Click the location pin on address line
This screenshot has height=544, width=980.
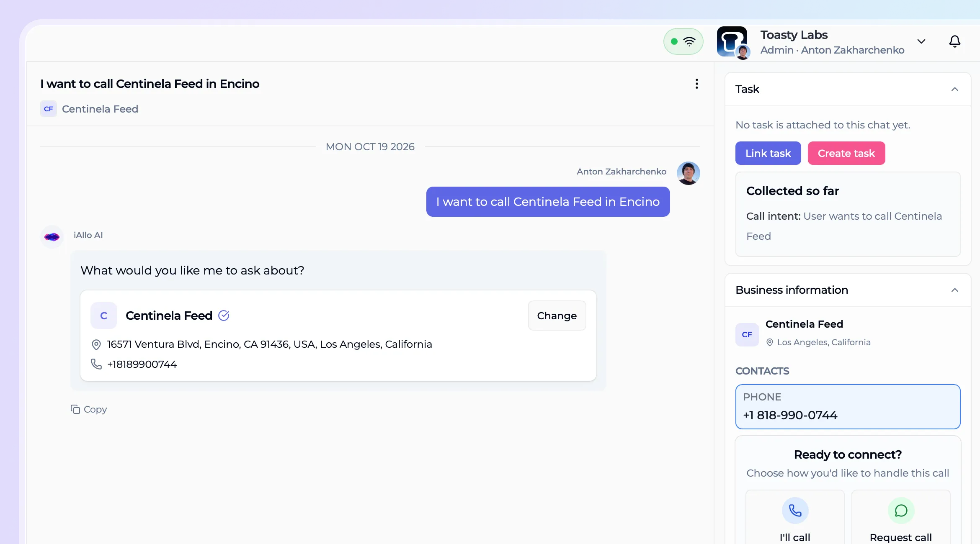click(96, 344)
